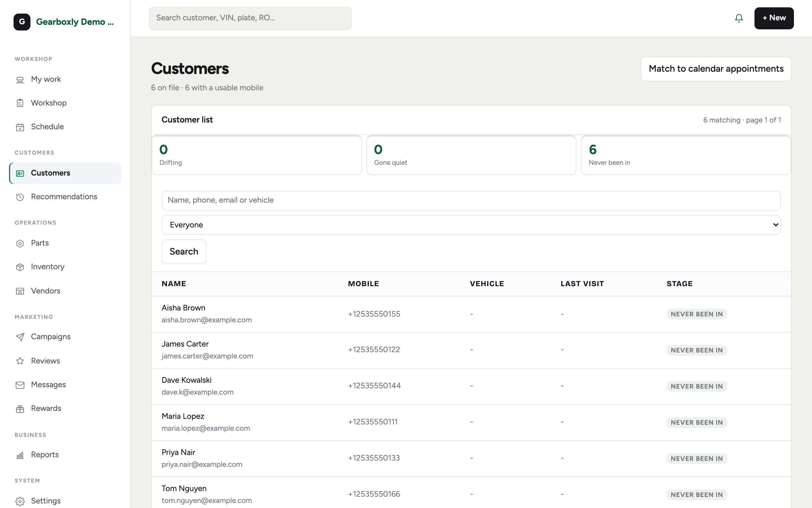Select Maria Lopez in the list

[183, 416]
